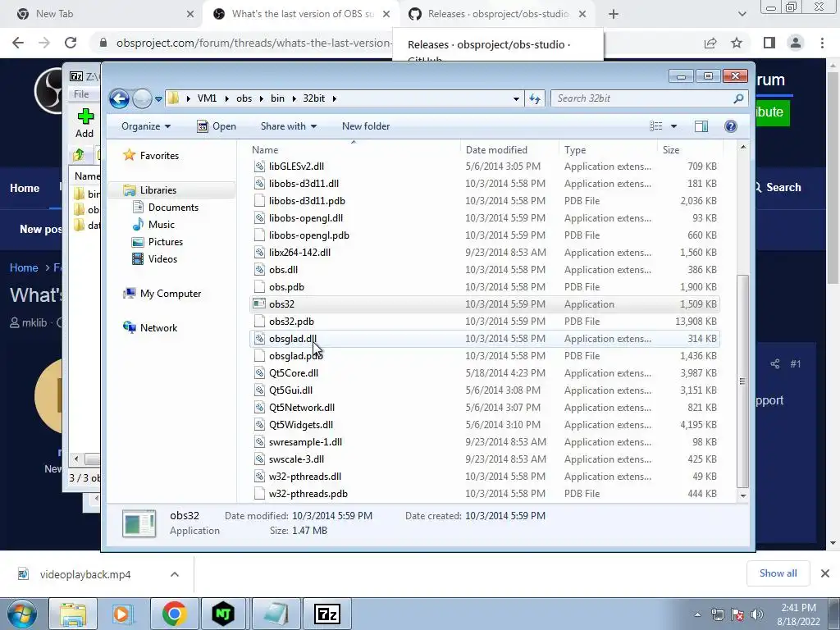The height and width of the screenshot is (630, 840).
Task: Select swscale-3.dll file
Action: 296,459
